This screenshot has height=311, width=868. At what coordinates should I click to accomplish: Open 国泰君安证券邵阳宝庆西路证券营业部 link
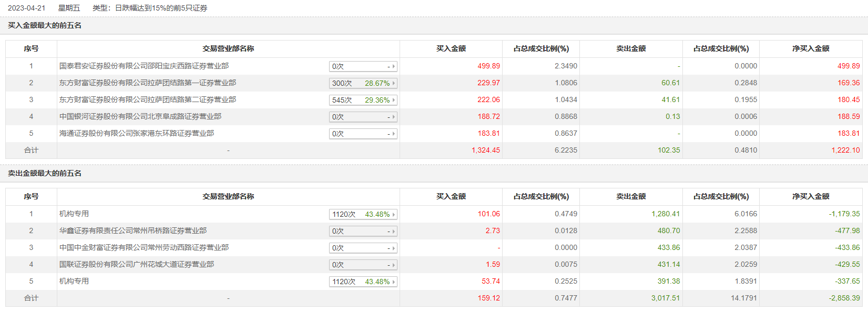point(144,66)
